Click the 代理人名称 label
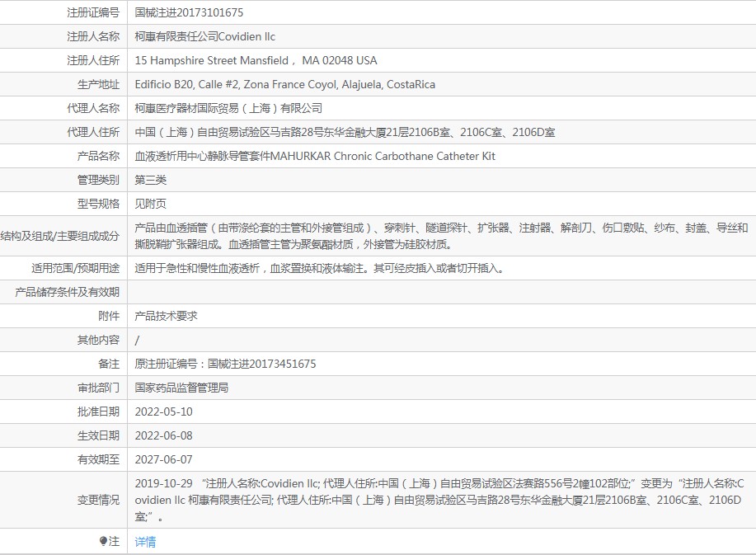Screen dimensions: 756x555 [93, 109]
